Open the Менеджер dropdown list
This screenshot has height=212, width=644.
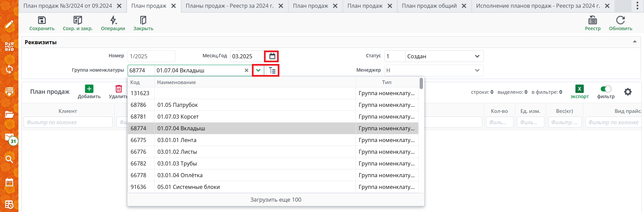point(477,70)
